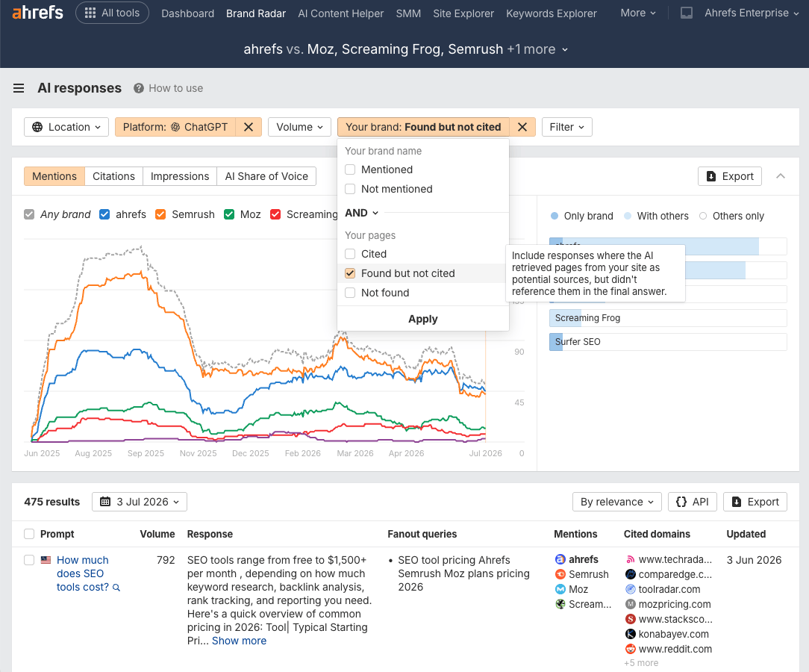This screenshot has width=809, height=672.
Task: Click Show more in the response
Action: click(239, 641)
